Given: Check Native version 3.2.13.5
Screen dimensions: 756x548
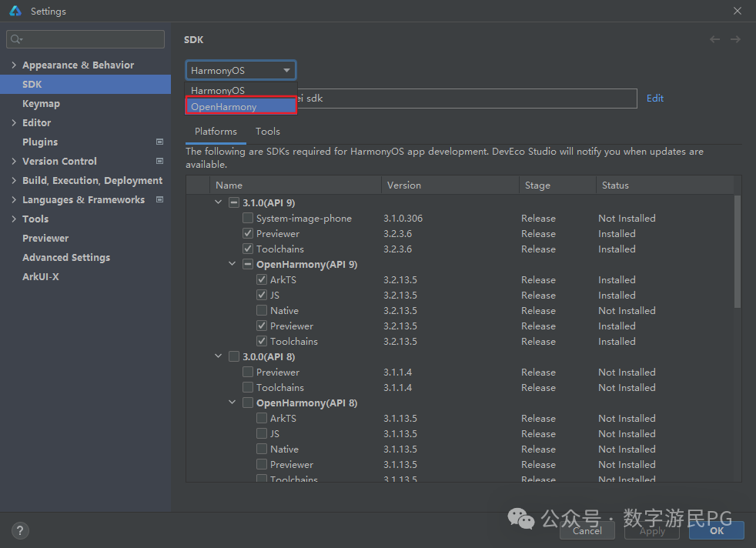Looking at the screenshot, I should click(x=262, y=310).
